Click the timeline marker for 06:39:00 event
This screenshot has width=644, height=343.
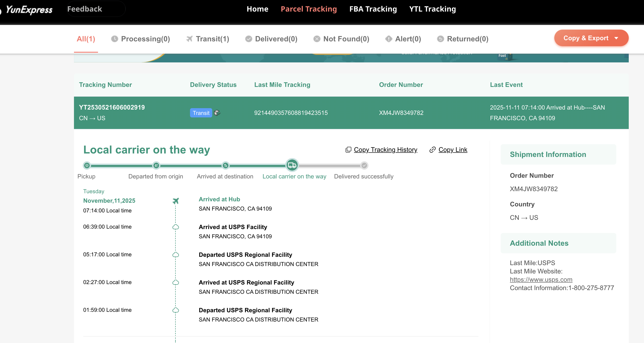pos(176,227)
